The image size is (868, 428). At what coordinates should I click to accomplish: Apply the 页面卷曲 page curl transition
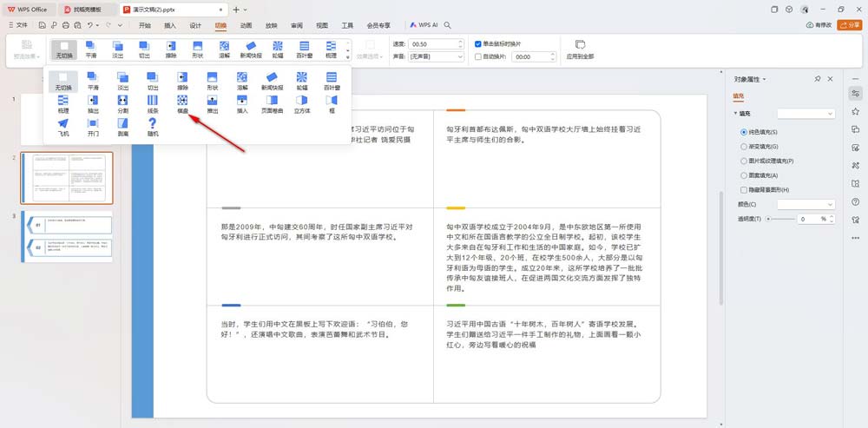click(273, 103)
